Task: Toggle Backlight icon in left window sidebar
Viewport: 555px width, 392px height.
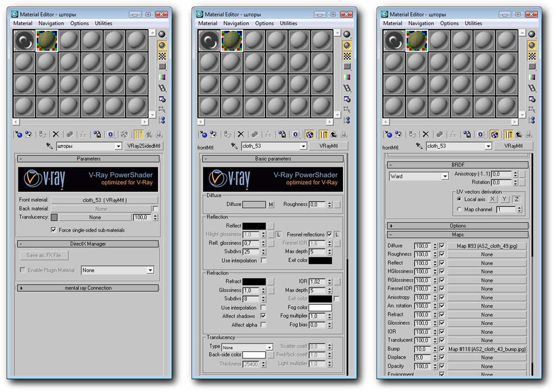Action: click(162, 45)
